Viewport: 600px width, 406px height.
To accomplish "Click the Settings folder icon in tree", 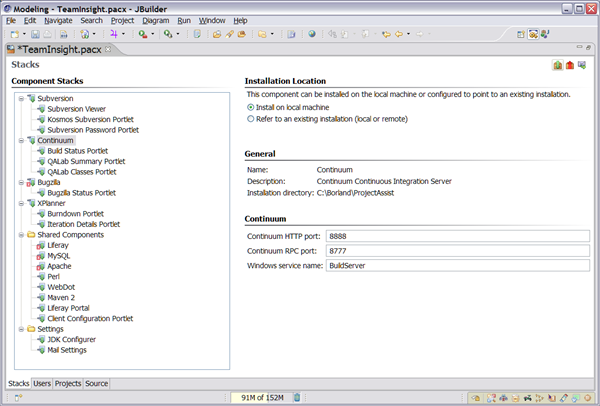I will tap(31, 329).
